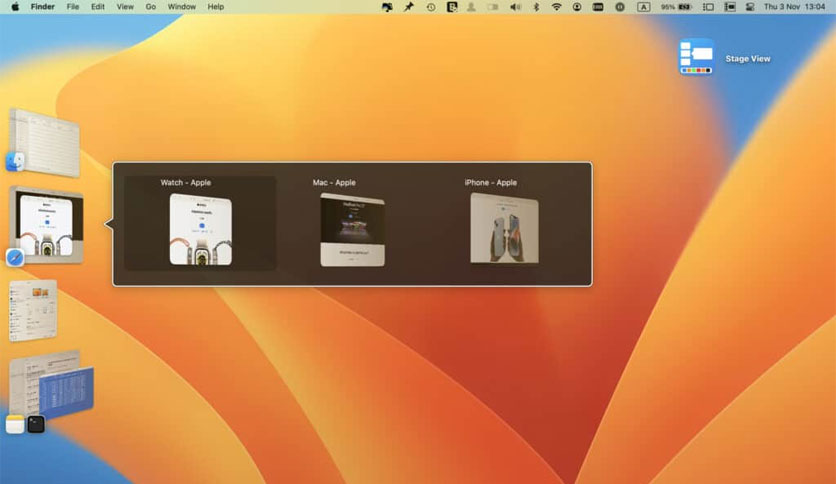The width and height of the screenshot is (836, 484).
Task: Switch to the Notes and Terminal stage group
Action: coord(51,384)
